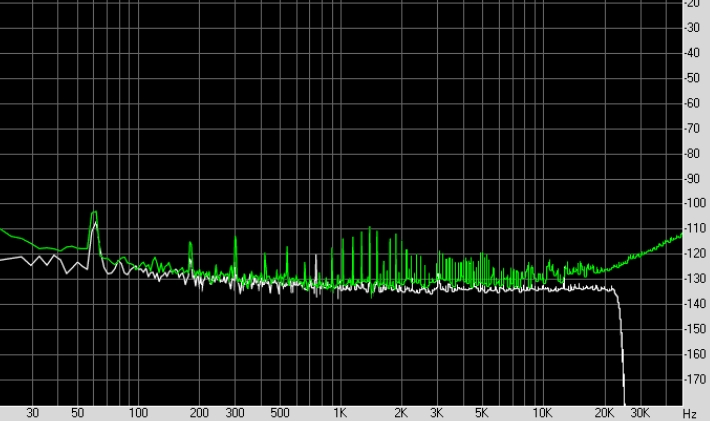Click the 10K frequency axis label

[x=542, y=413]
